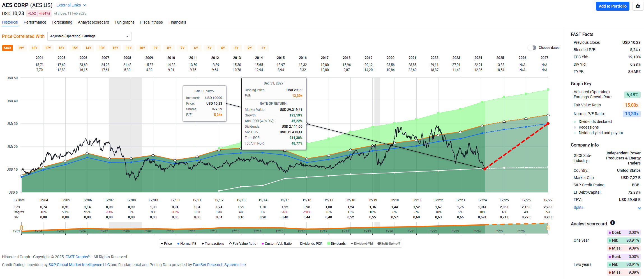Enable the Choose dates toggle
The width and height of the screenshot is (644, 279).
[532, 48]
